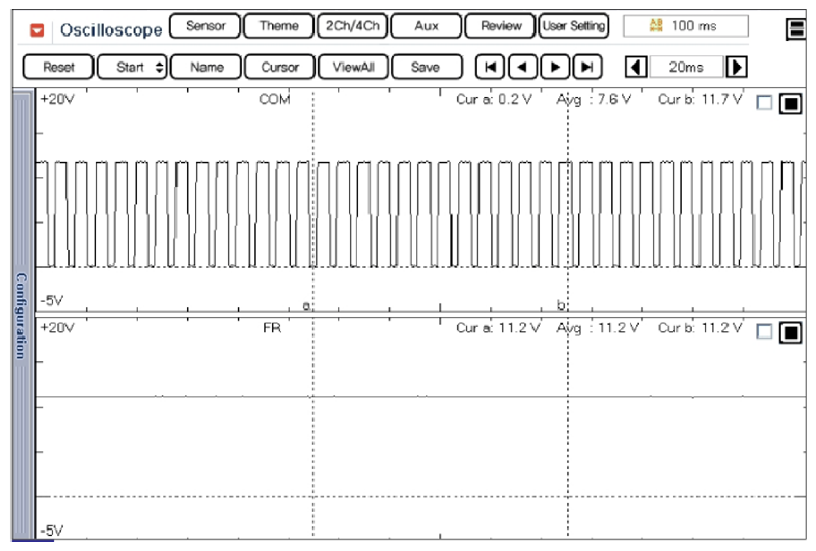816x551 pixels.
Task: Jump to the last waveform frame
Action: pyautogui.click(x=587, y=68)
